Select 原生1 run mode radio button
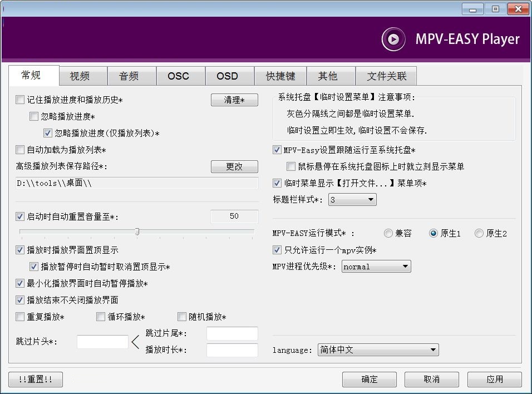 (434, 233)
